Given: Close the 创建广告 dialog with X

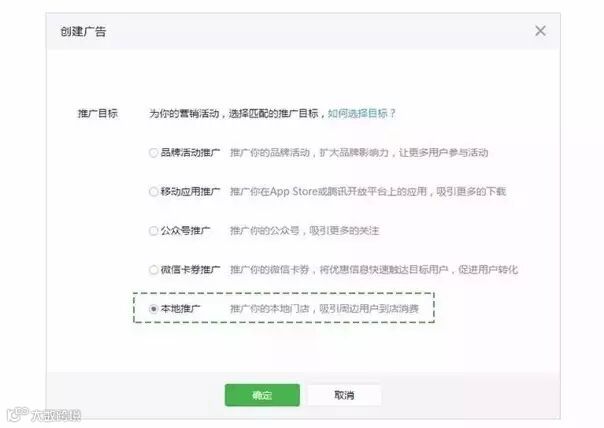Looking at the screenshot, I should click(x=540, y=31).
